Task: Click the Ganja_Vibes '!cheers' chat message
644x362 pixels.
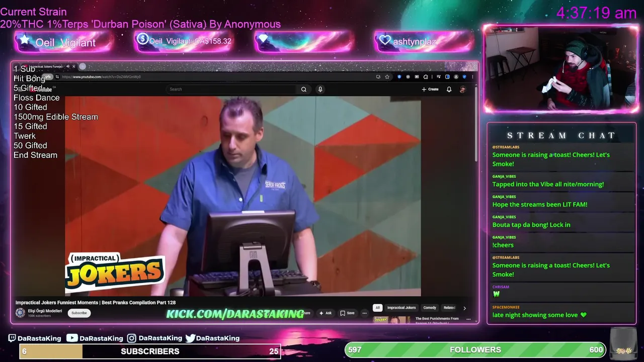Action: (x=503, y=245)
